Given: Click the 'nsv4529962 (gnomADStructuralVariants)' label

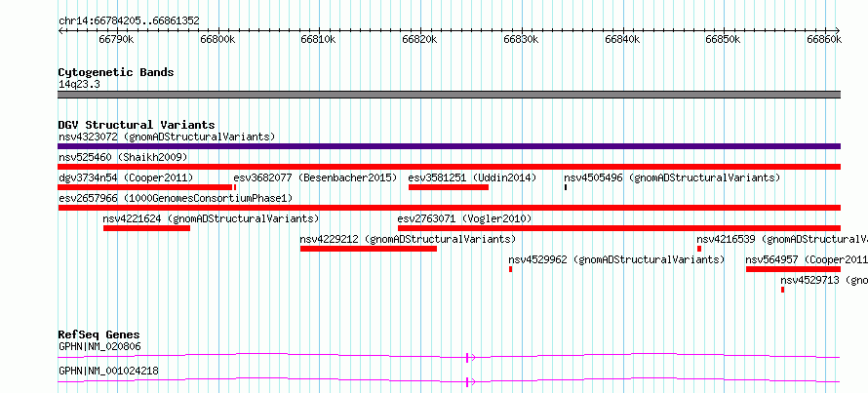Looking at the screenshot, I should point(616,259).
